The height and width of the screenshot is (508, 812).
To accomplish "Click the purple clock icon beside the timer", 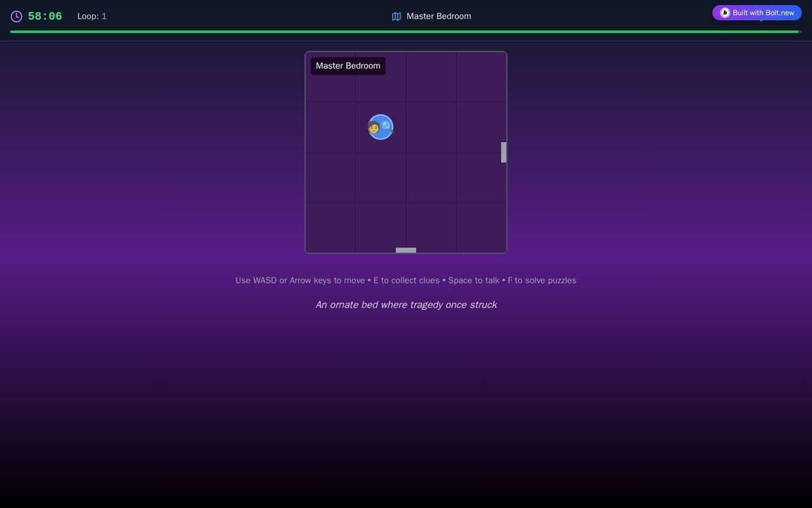I will pyautogui.click(x=16, y=17).
